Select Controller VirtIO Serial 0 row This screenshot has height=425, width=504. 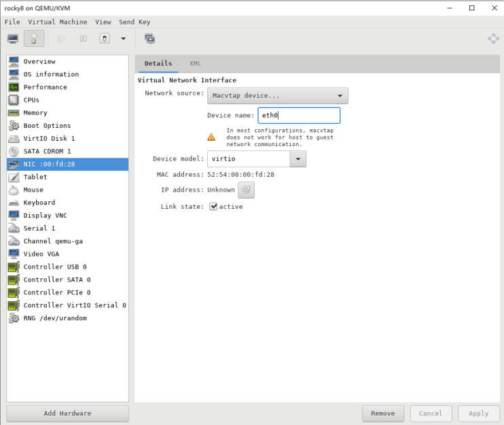(67, 305)
